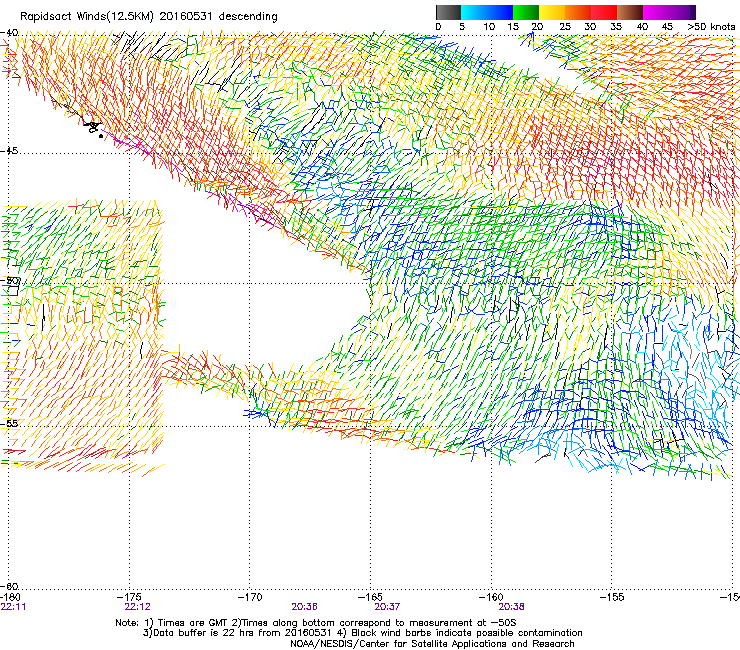Click the longitude label '-160'

(491, 597)
